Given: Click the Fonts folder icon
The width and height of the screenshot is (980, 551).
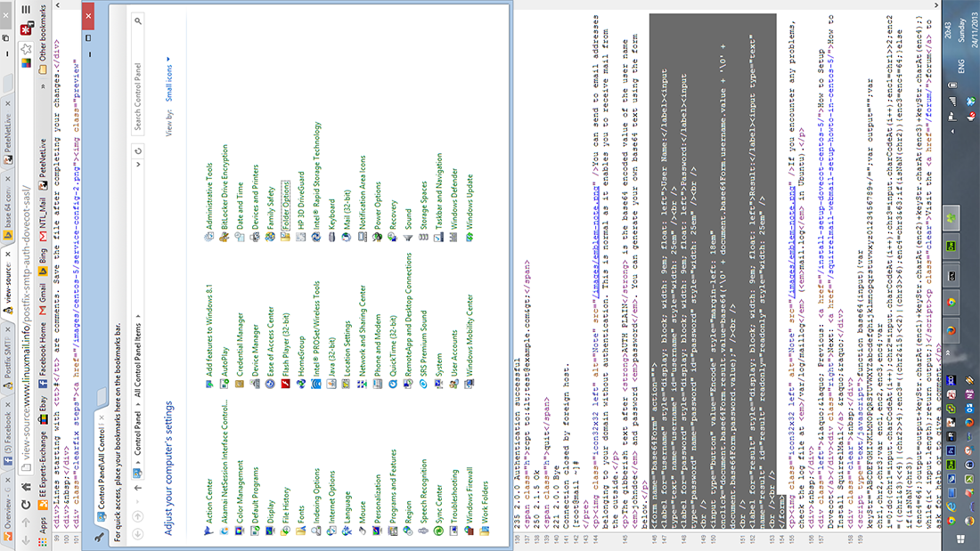Looking at the screenshot, I should point(300,531).
